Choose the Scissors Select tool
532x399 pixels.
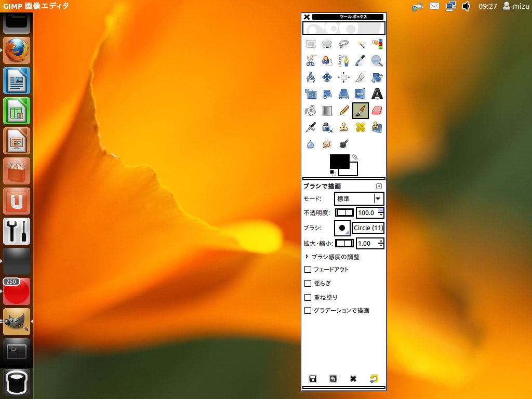[311, 60]
